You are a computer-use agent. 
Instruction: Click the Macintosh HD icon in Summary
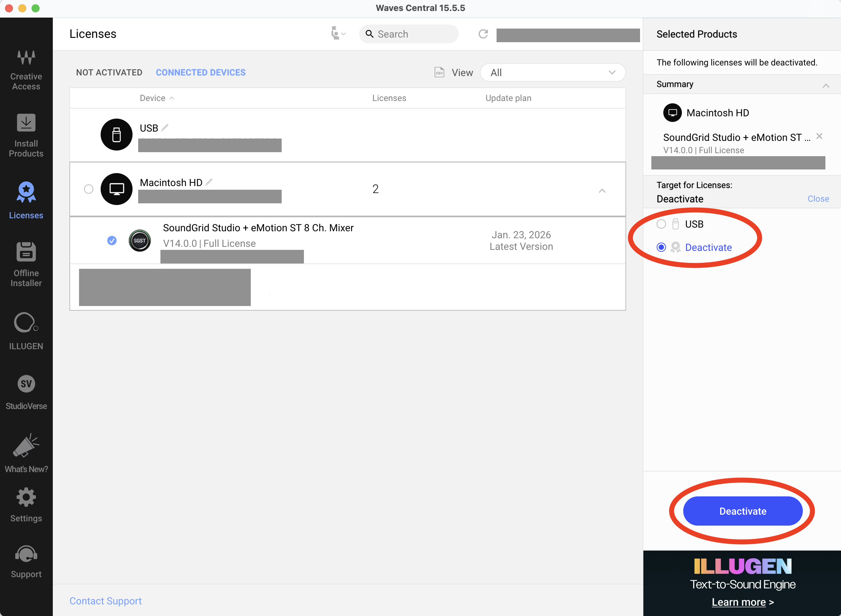673,113
